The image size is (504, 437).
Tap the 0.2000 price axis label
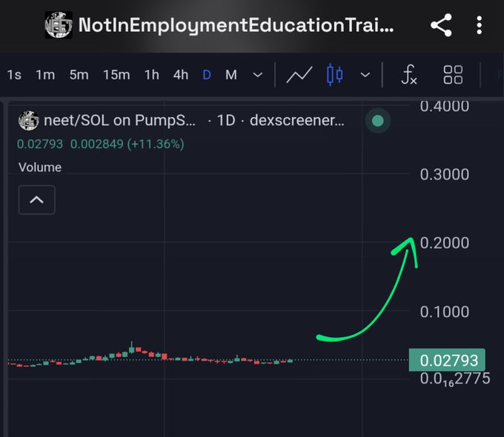(x=445, y=243)
